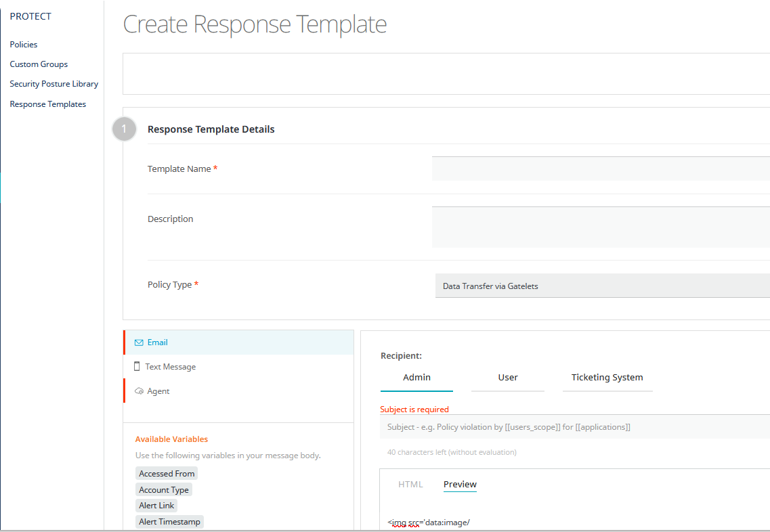Open the Security Posture Library
This screenshot has width=770, height=532.
54,84
